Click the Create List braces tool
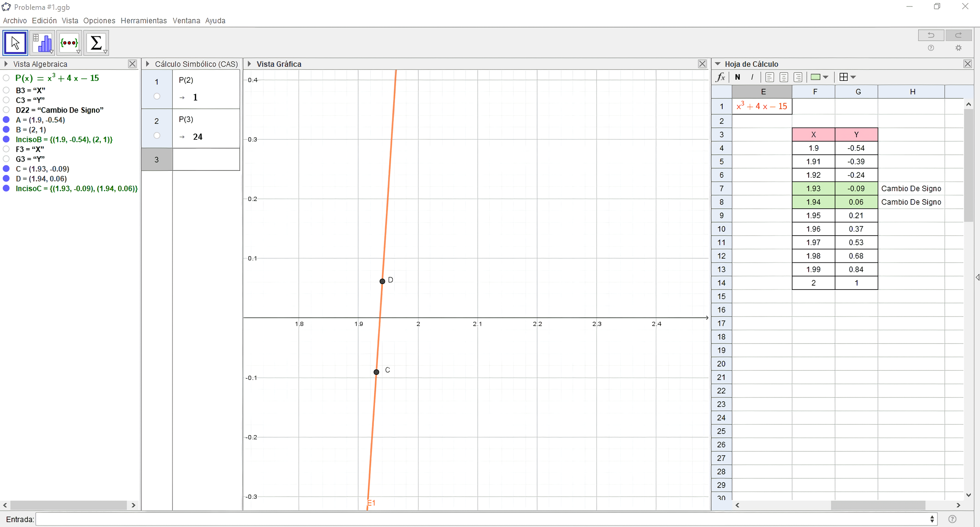Image resolution: width=980 pixels, height=527 pixels. point(69,43)
